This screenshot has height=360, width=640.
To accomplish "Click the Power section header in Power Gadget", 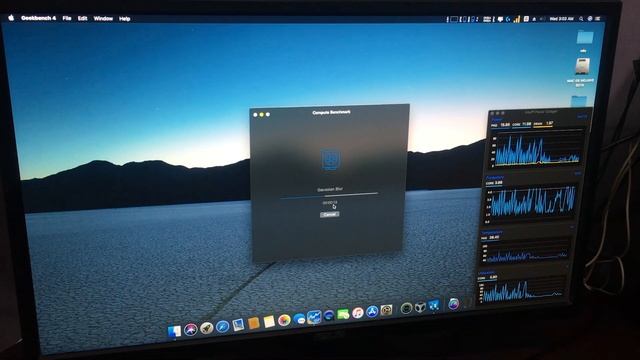I will click(x=497, y=120).
